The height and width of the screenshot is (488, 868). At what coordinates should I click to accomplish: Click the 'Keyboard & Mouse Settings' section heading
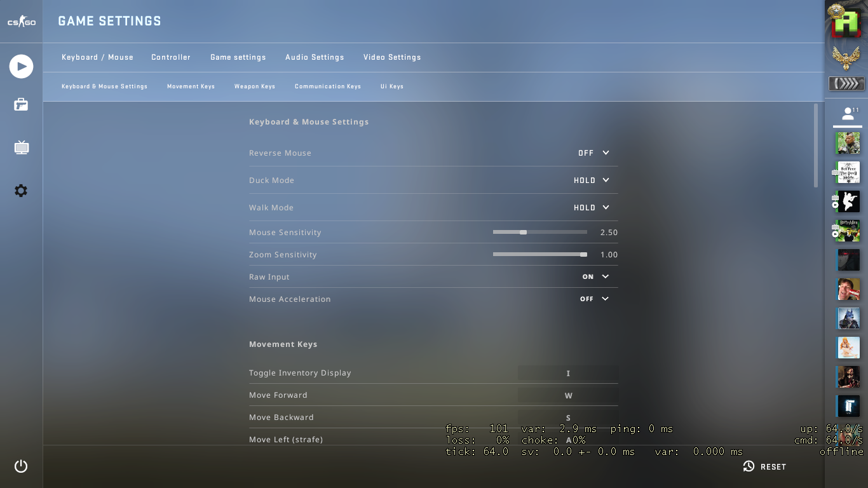click(x=309, y=122)
